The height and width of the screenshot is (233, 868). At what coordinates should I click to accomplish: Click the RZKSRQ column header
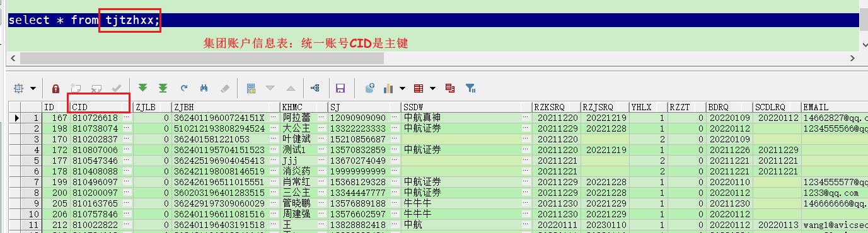tap(556, 108)
